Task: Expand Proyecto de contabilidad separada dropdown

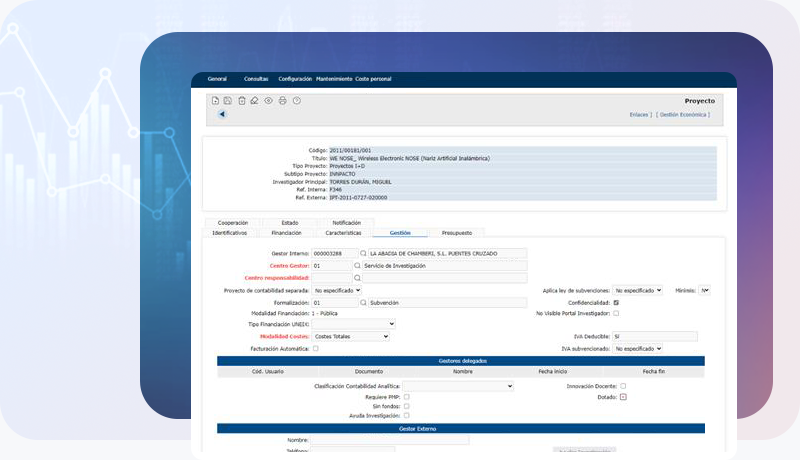Action: (x=337, y=290)
